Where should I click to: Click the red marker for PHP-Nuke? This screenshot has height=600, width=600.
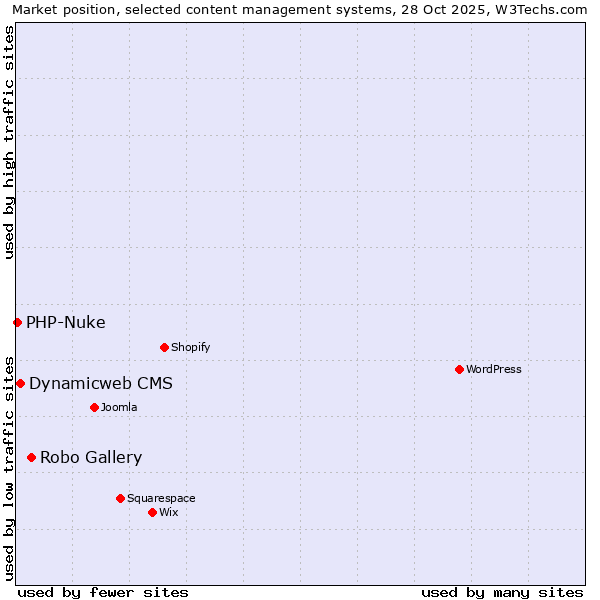(17, 322)
